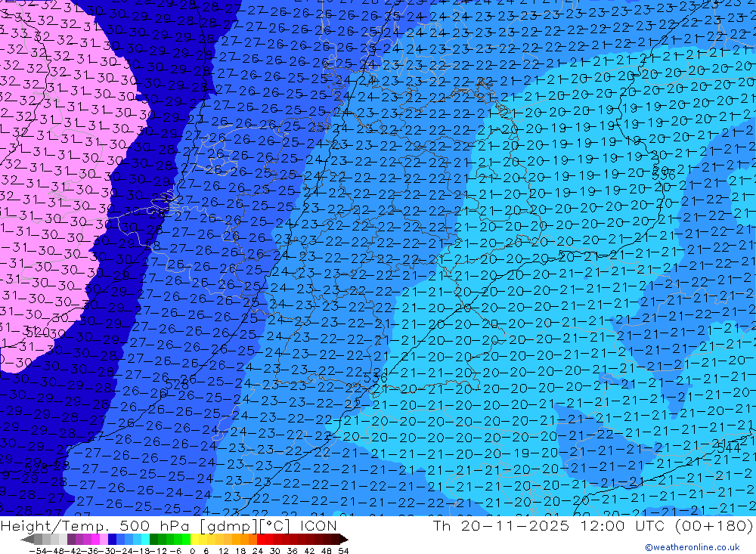Select the date 'Th 20-11-2025 12:00 UTC' text

(549, 525)
